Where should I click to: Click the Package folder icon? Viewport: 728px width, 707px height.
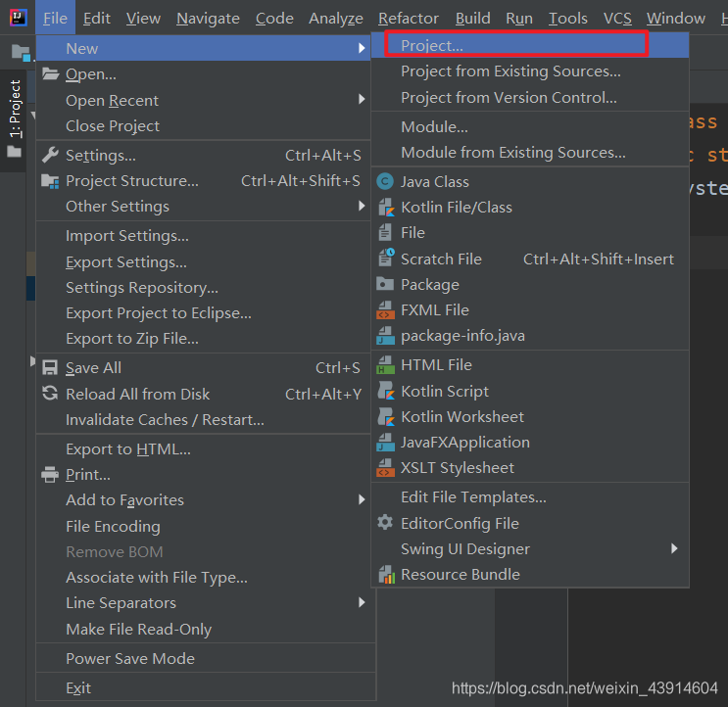[x=385, y=284]
